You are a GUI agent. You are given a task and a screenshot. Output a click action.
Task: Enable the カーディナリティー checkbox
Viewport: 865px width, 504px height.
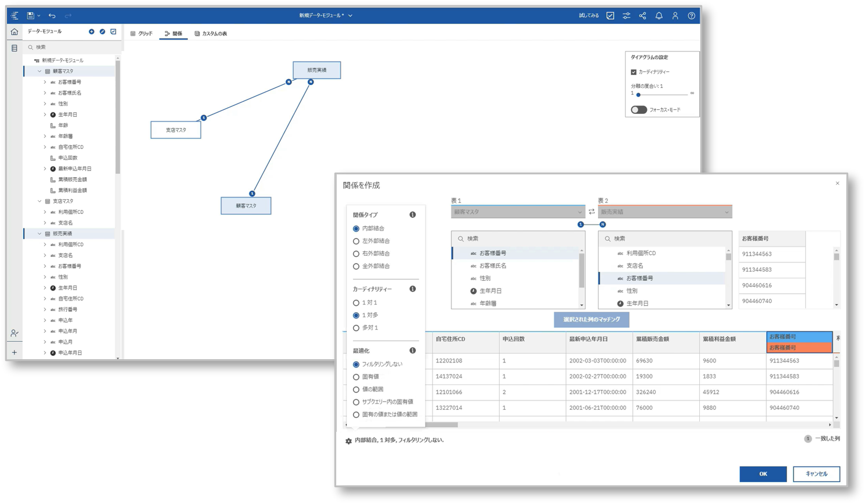[633, 72]
